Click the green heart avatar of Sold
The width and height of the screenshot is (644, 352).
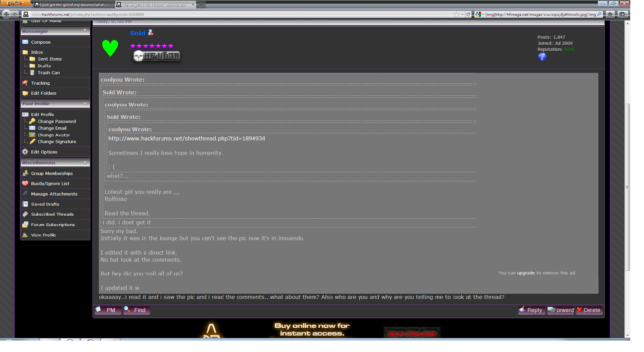(110, 48)
